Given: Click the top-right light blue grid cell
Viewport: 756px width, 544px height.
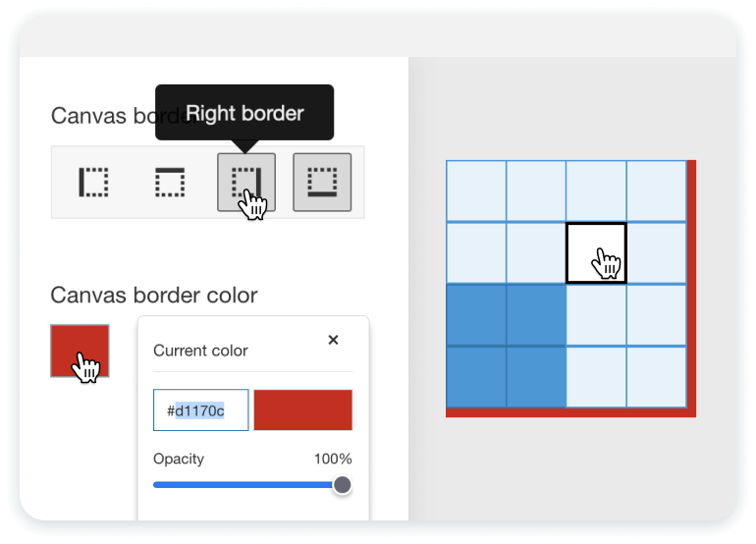Looking at the screenshot, I should click(657, 190).
